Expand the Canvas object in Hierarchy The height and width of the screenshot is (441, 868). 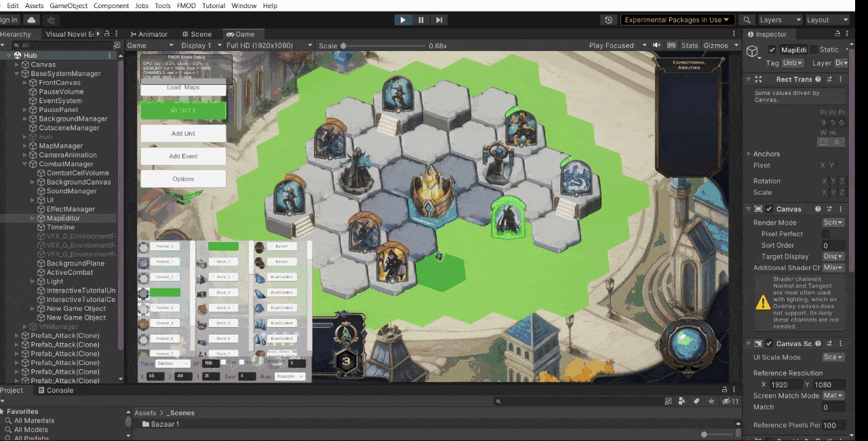(17, 64)
